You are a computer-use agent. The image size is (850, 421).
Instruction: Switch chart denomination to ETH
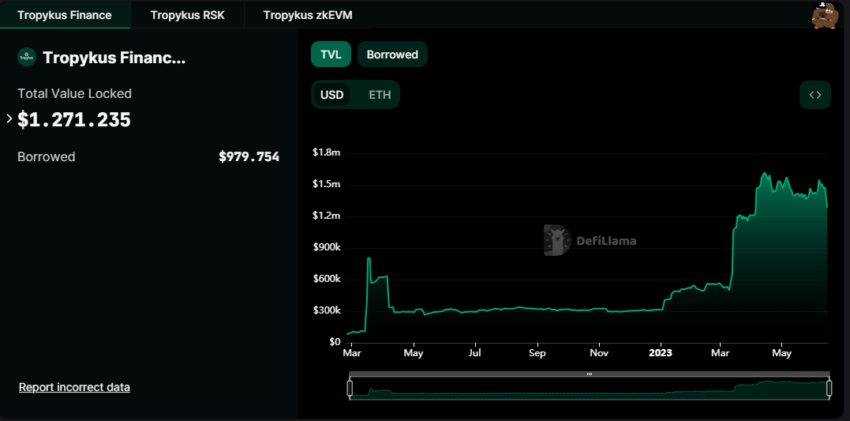(x=380, y=95)
